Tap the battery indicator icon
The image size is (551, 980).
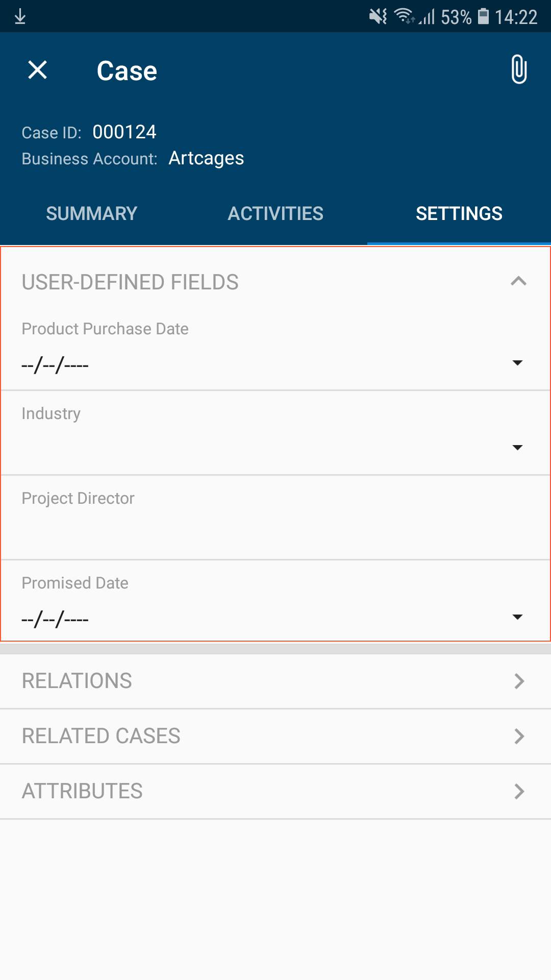point(483,16)
